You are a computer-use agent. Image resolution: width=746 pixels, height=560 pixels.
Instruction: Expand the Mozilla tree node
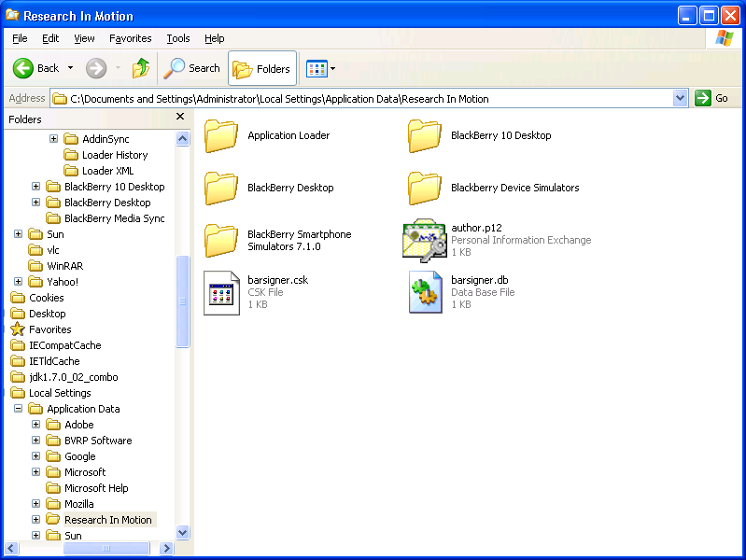36,504
